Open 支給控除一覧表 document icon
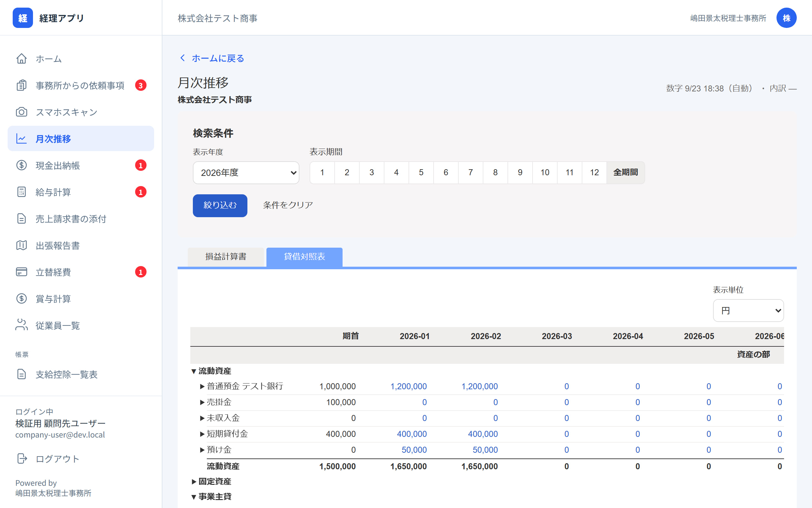812x508 pixels. pos(22,374)
